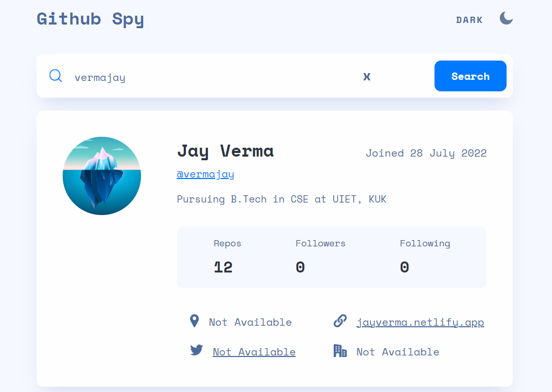This screenshot has width=552, height=392.
Task: Click the bio Pursuing B.Tech in CSE text
Action: tap(281, 199)
